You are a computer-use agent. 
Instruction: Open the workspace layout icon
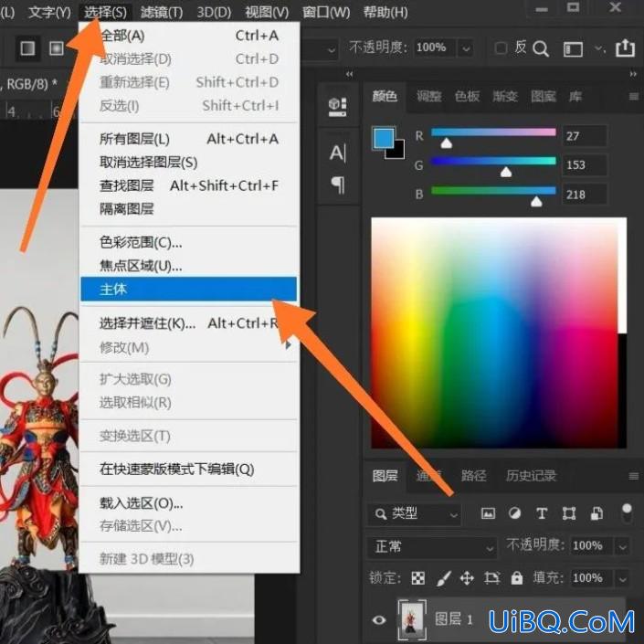pyautogui.click(x=573, y=49)
